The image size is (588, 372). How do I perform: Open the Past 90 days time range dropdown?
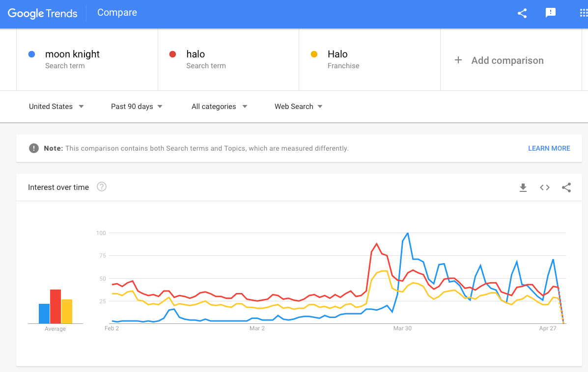tap(137, 106)
